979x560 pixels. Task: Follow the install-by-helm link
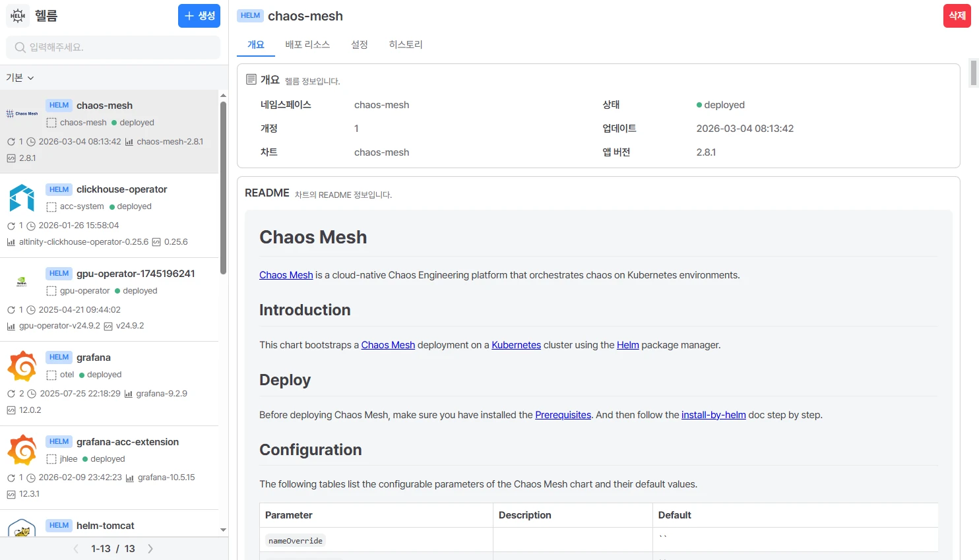[714, 415]
